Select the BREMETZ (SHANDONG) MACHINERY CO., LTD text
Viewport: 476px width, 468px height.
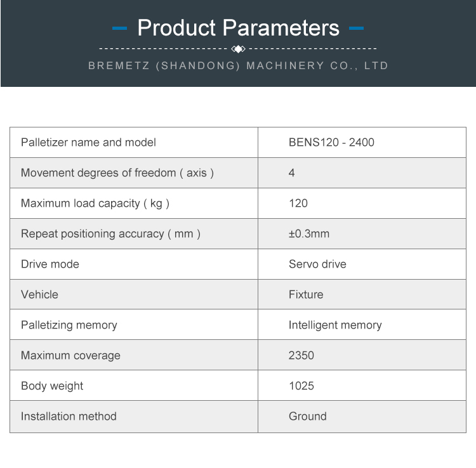[x=238, y=65]
